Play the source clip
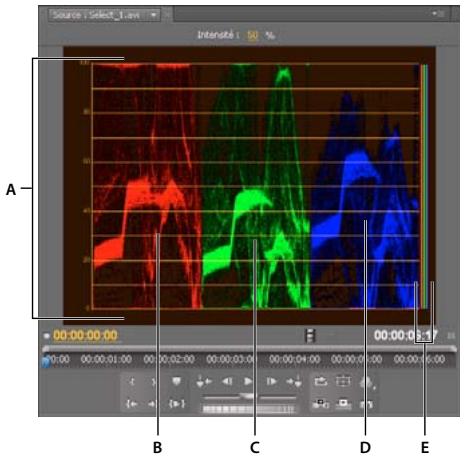Screen dimensions: 464x457 click(x=248, y=381)
